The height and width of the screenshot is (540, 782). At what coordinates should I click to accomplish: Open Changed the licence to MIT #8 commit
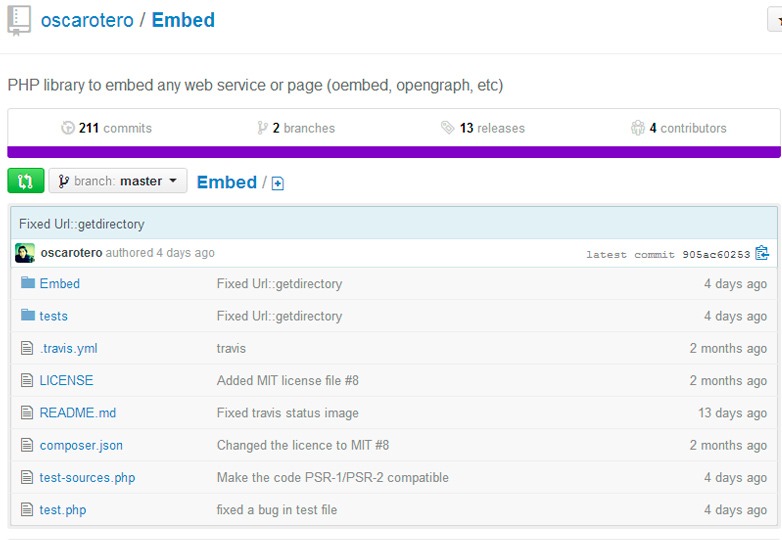[x=303, y=445]
